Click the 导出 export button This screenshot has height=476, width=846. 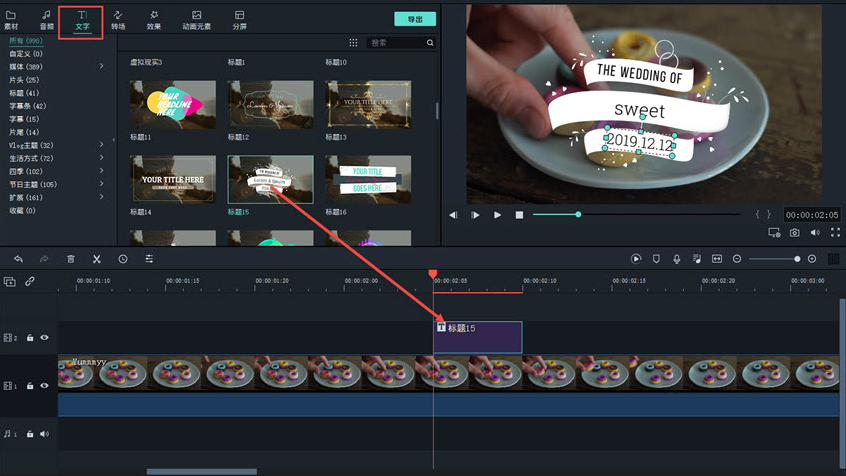415,19
